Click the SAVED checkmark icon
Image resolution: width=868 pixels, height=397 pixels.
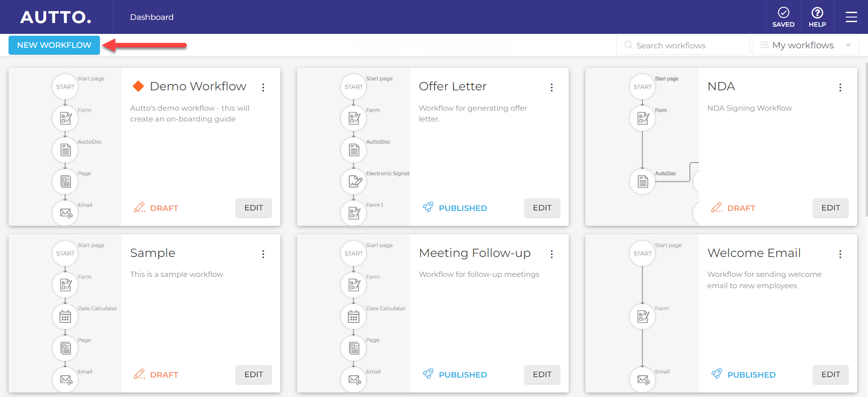783,13
